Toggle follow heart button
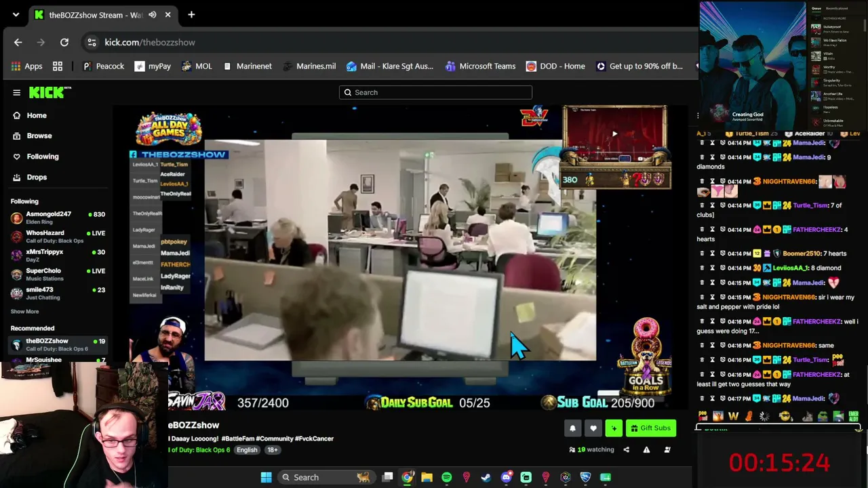The width and height of the screenshot is (868, 488). 593,428
